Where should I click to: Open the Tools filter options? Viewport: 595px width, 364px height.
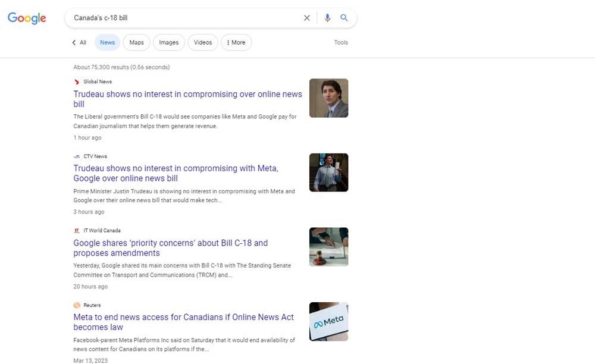click(341, 42)
